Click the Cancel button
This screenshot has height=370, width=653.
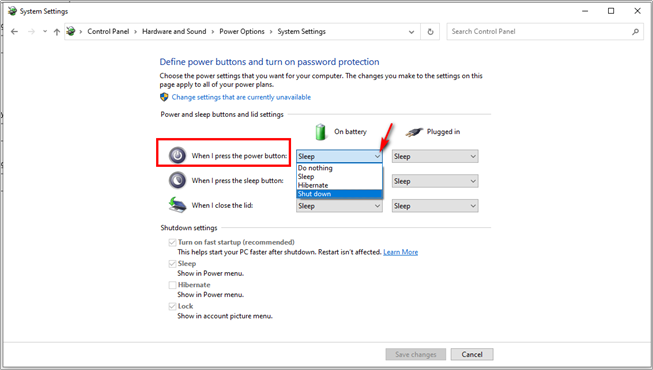pyautogui.click(x=472, y=354)
